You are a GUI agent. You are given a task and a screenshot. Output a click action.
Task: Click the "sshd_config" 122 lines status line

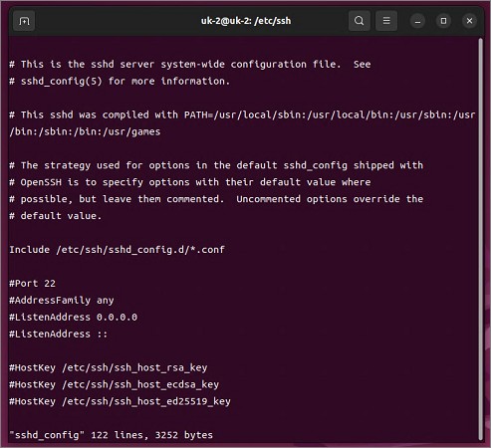111,435
